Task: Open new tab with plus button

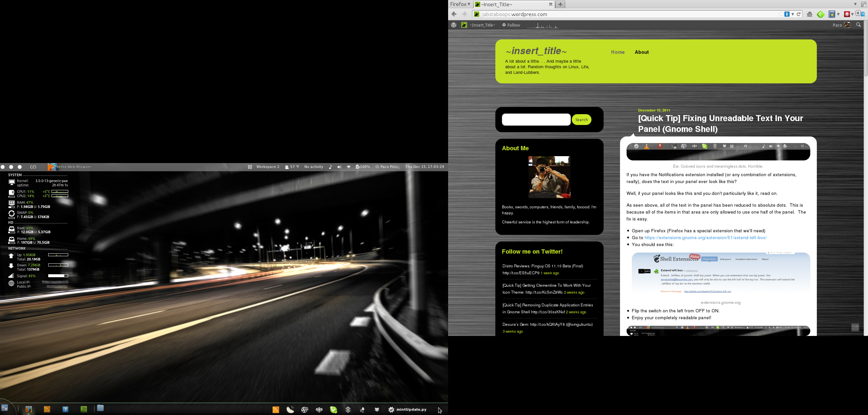Action: [560, 4]
